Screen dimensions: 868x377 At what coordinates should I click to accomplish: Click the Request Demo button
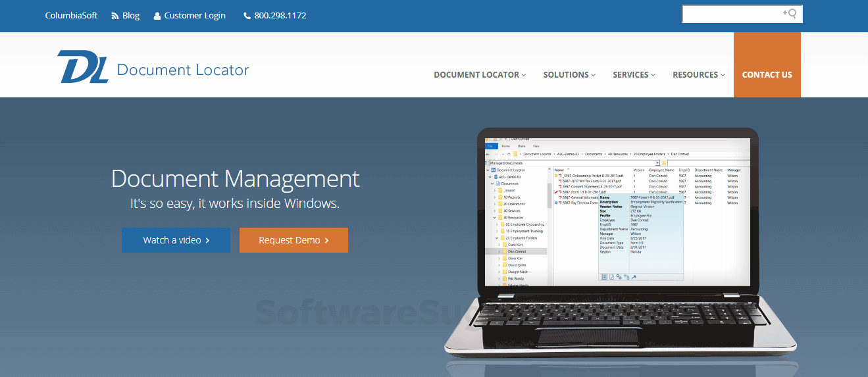(294, 240)
